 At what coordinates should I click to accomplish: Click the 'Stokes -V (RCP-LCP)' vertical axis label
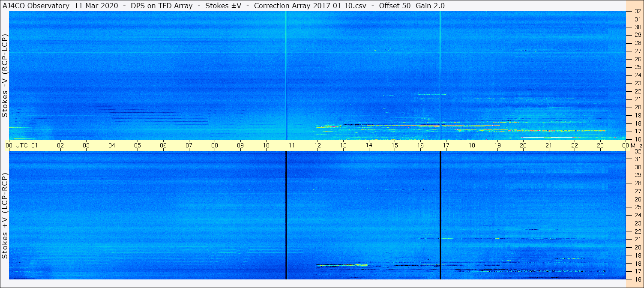click(5, 75)
